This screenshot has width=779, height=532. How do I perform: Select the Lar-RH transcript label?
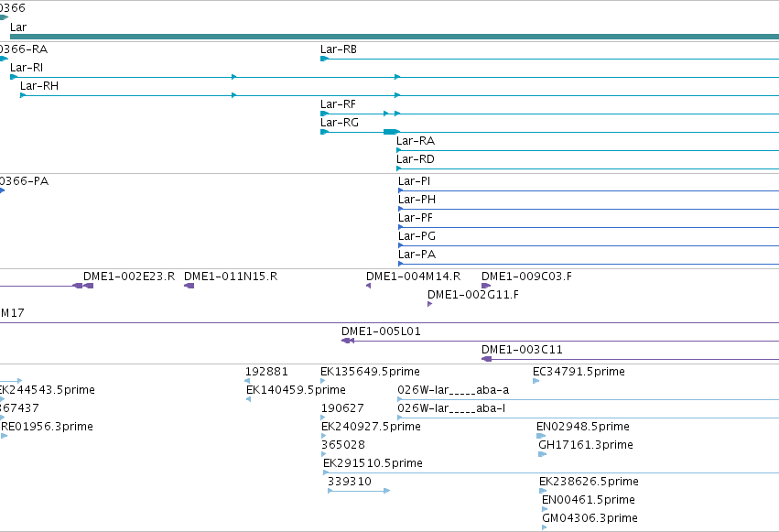click(x=39, y=86)
